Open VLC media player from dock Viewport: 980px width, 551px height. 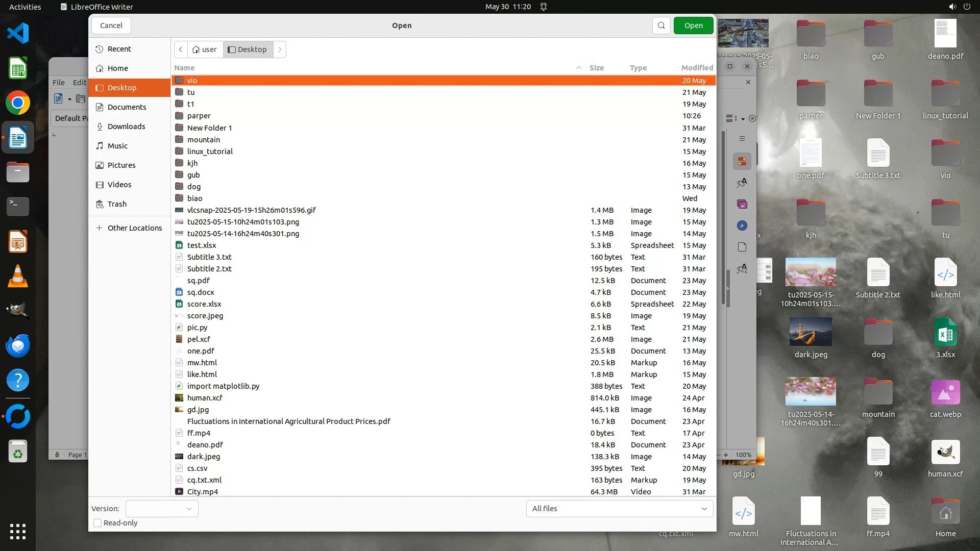(x=18, y=276)
